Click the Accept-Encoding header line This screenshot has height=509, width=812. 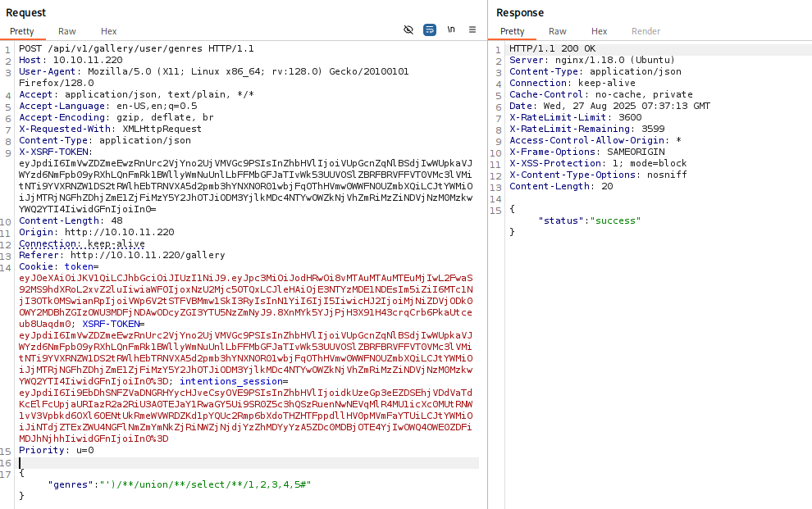(116, 117)
